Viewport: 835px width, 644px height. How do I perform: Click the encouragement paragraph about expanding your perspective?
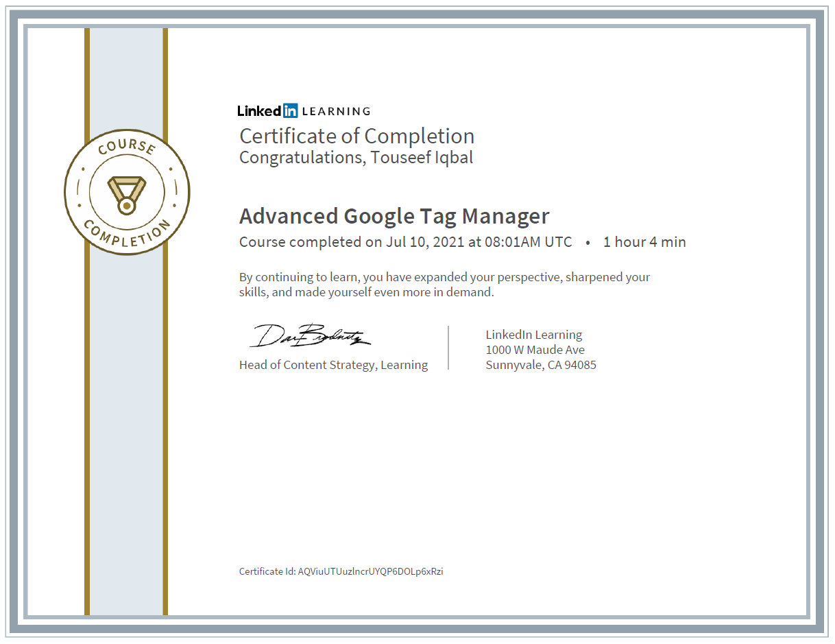click(x=444, y=284)
